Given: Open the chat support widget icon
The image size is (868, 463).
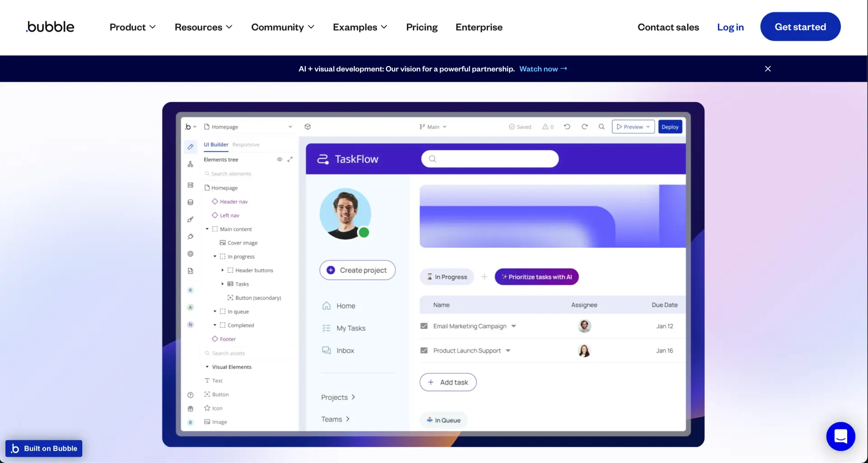Looking at the screenshot, I should tap(840, 436).
